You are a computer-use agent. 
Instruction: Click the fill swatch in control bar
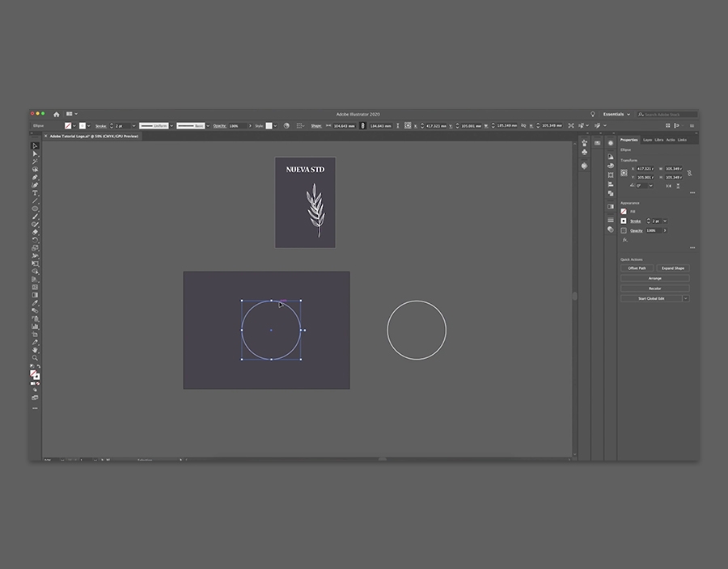[68, 125]
